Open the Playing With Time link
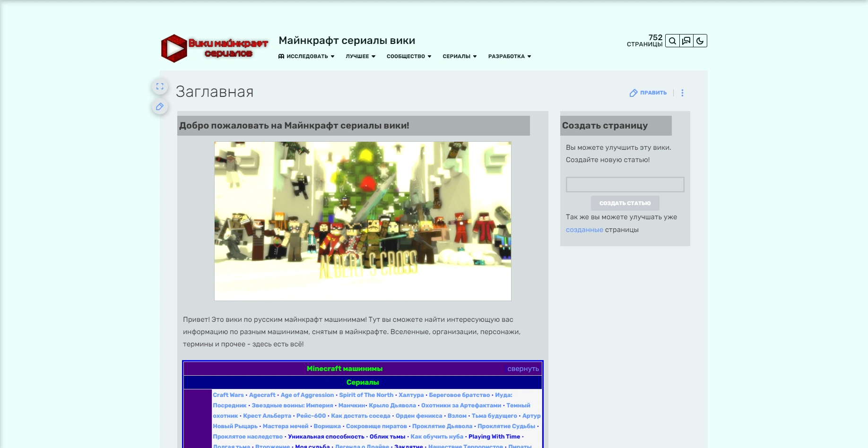Image resolution: width=868 pixels, height=448 pixels. click(494, 437)
